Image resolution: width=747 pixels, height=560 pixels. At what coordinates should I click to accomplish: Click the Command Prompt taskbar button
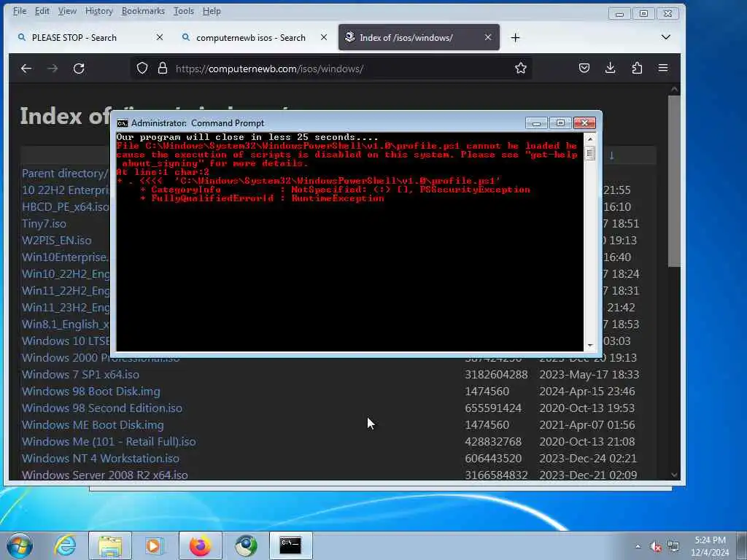[x=290, y=545]
